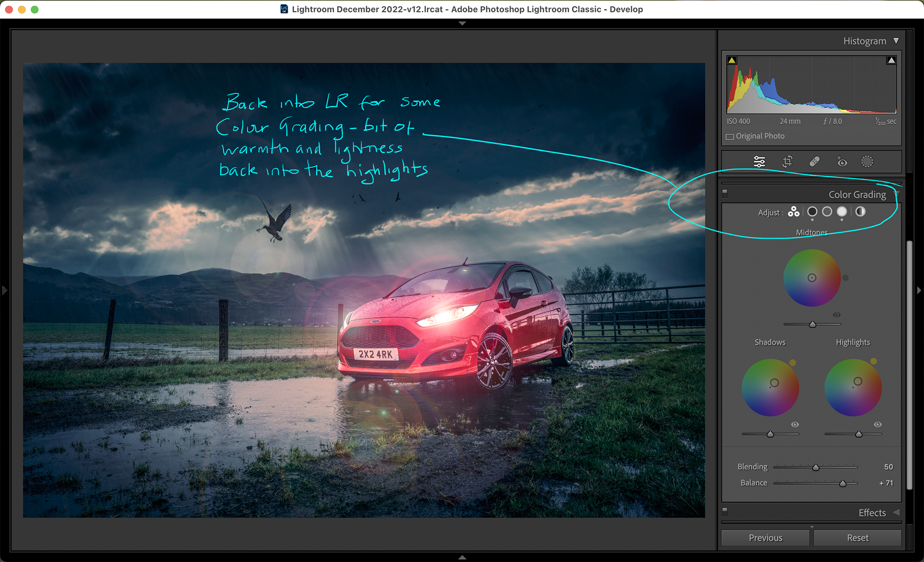Click the right panel vertical scrollbar
This screenshot has width=924, height=562.
(910, 365)
